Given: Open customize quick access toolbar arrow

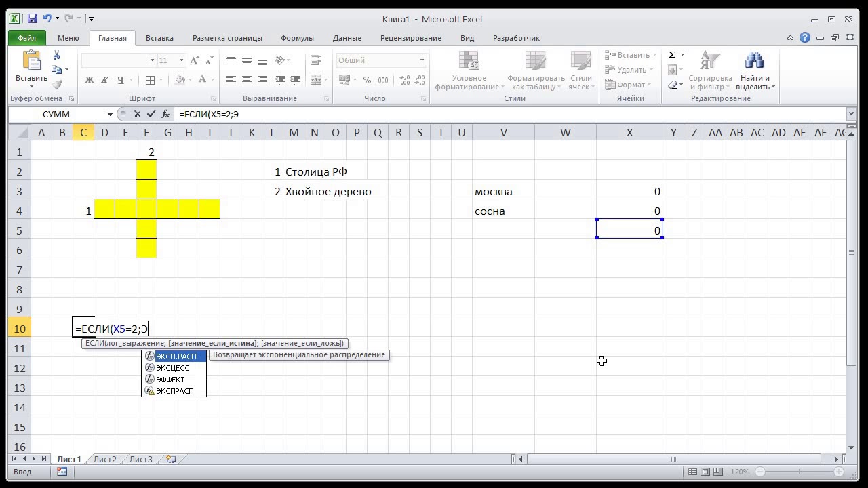Looking at the screenshot, I should click(x=92, y=19).
